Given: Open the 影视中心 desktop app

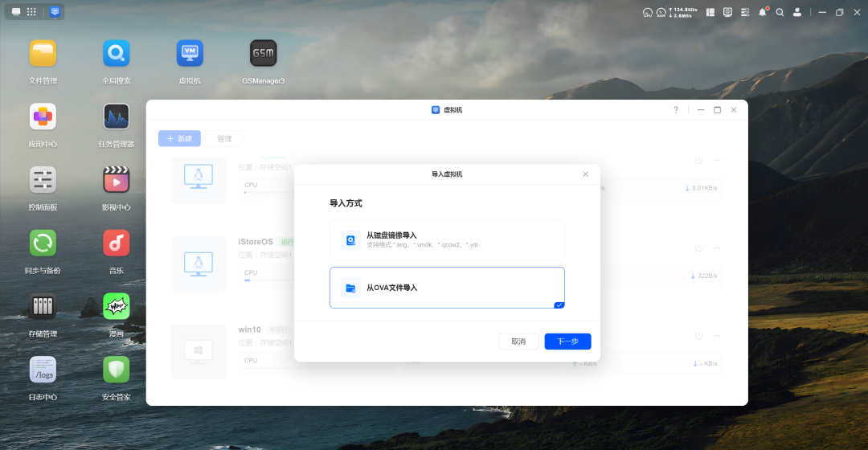Looking at the screenshot, I should point(117,180).
